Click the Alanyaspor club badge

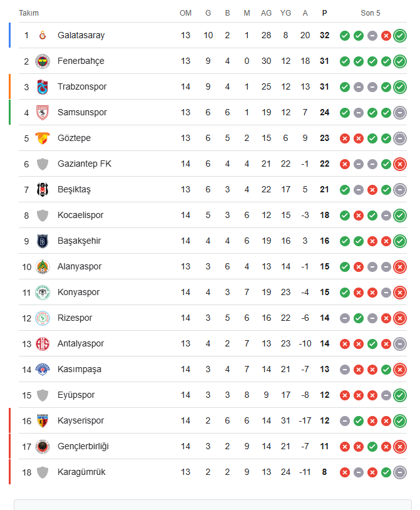coord(43,267)
